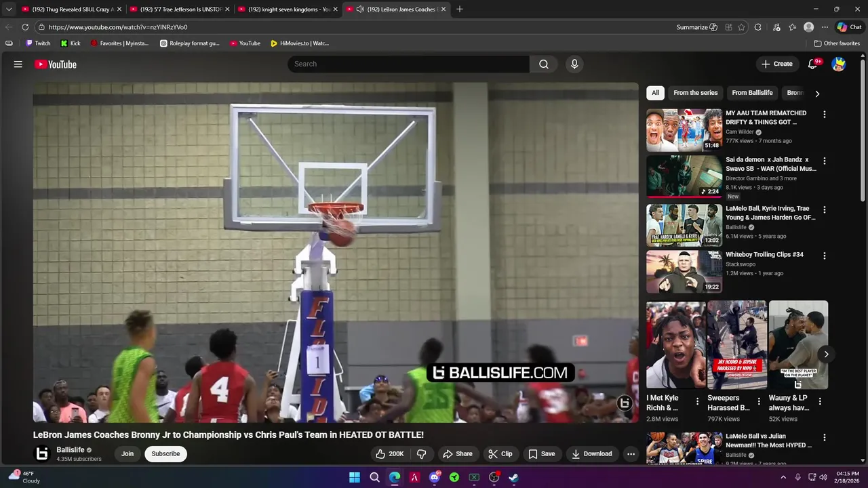Image resolution: width=868 pixels, height=488 pixels.
Task: Open Steam from the taskbar
Action: click(x=514, y=477)
